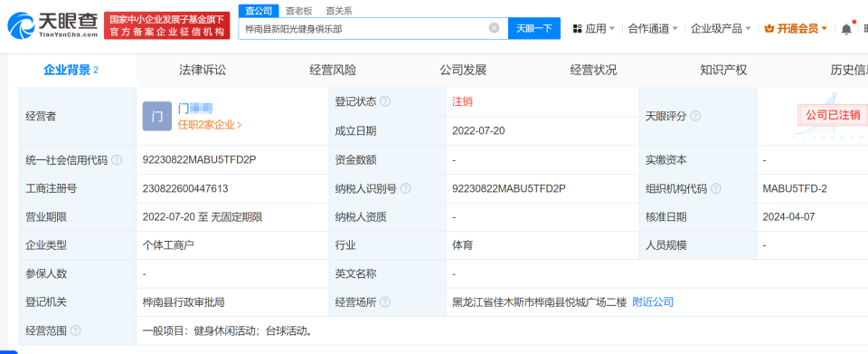Click the help icon next to 纳税人识别号
868x354 pixels.
[405, 189]
